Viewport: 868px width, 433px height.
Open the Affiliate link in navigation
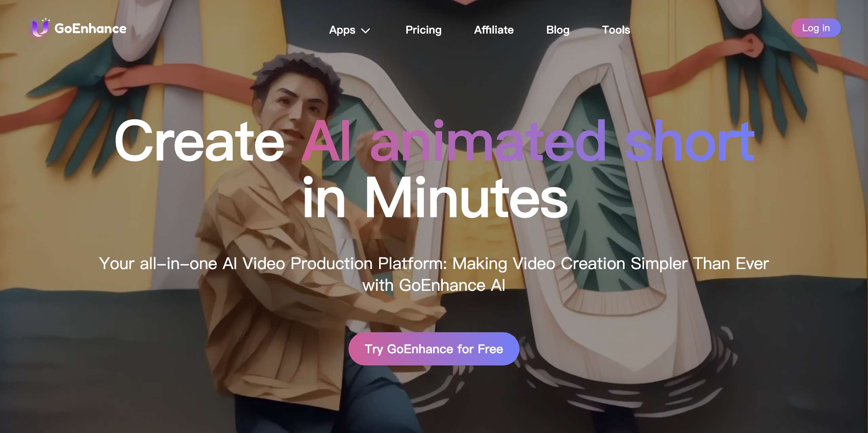pos(494,30)
